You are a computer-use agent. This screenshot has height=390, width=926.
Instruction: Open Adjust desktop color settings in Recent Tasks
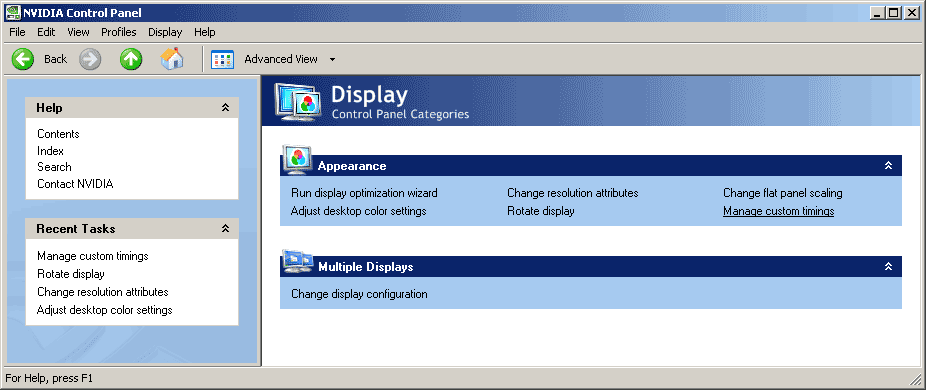(x=105, y=310)
